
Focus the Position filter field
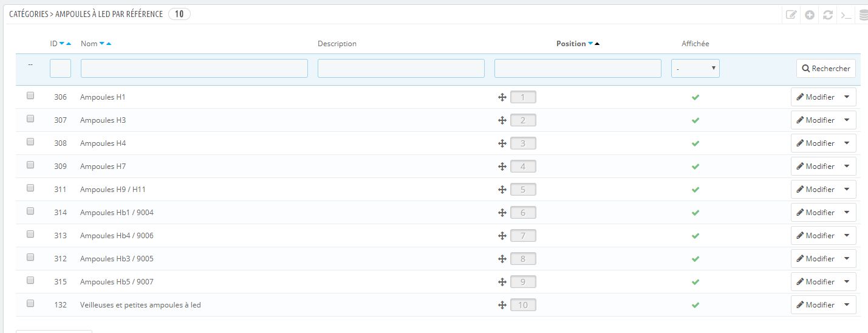coord(578,69)
